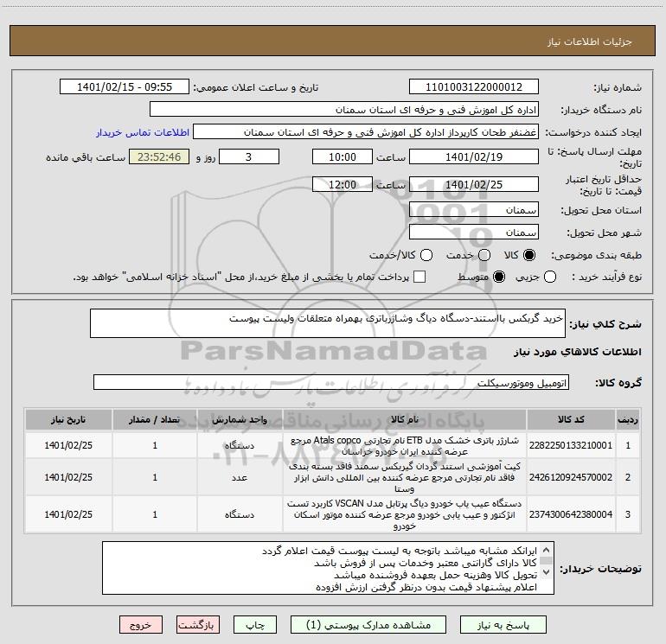Click the request creator field غضنفر طحان
The height and width of the screenshot is (644, 666).
[x=366, y=132]
